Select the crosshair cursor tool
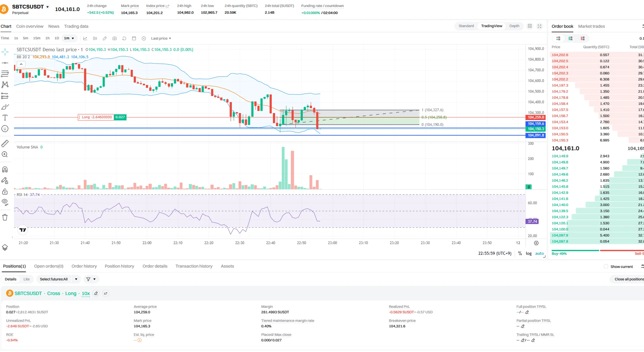Image resolution: width=644 pixels, height=352 pixels. pyautogui.click(x=5, y=52)
